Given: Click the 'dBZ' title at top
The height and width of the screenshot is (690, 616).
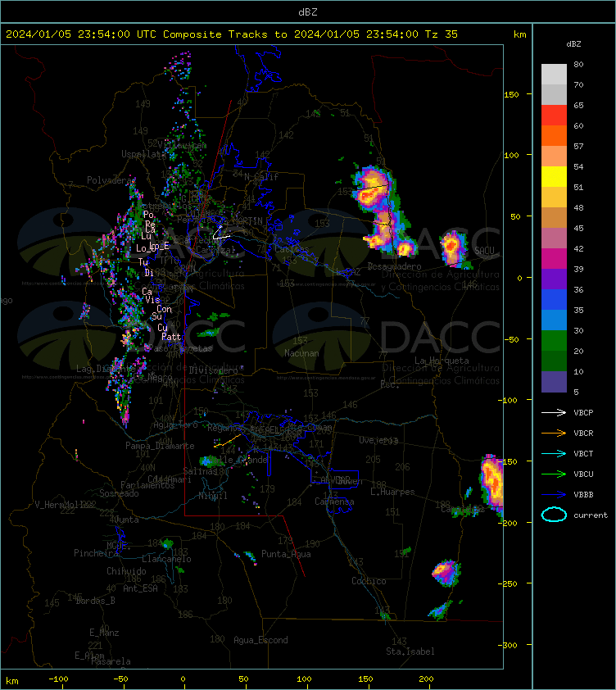Looking at the screenshot, I should pos(307,12).
